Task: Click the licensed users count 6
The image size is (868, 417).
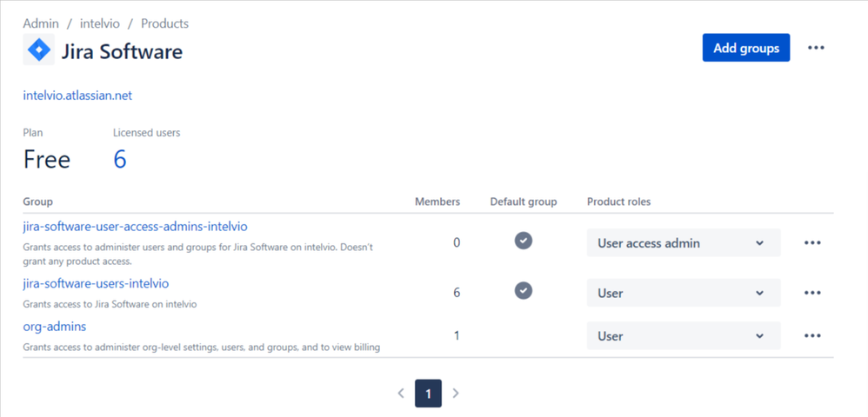Action: pyautogui.click(x=120, y=159)
